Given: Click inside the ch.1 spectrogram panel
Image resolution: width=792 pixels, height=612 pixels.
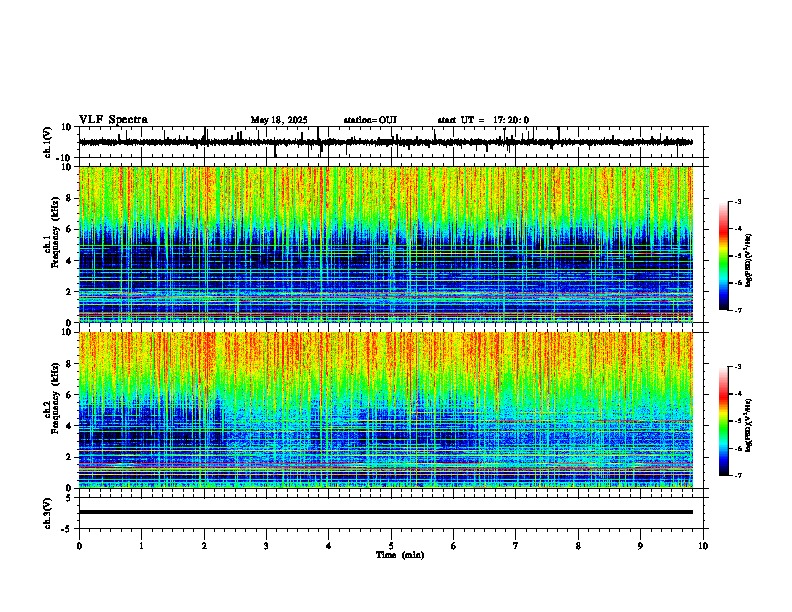Looking at the screenshot, I should (x=385, y=244).
